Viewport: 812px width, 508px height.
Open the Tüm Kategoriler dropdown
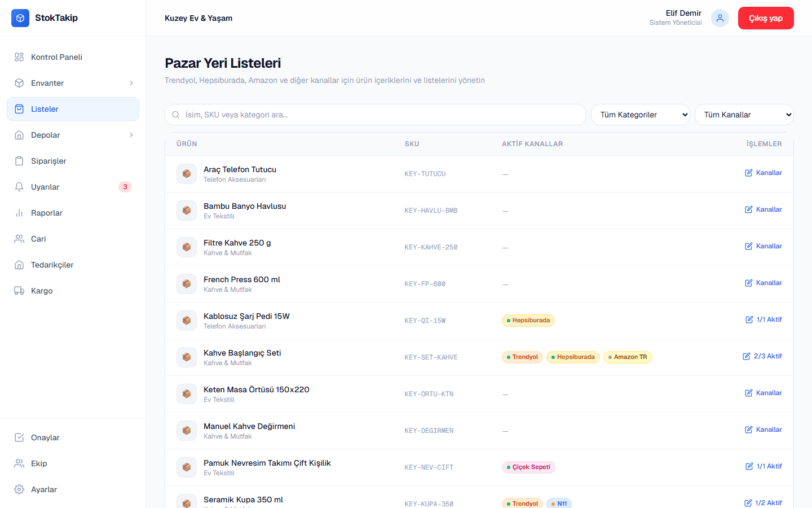(641, 115)
